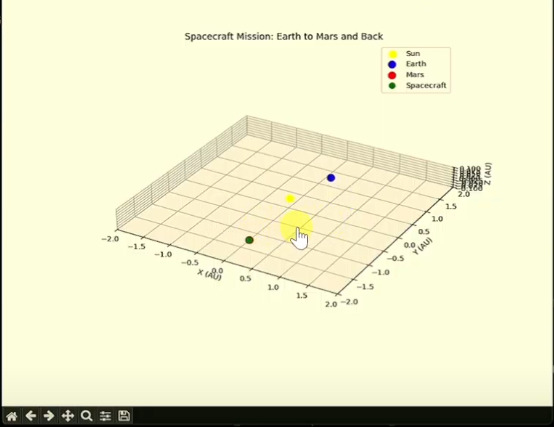Click the small yellow Sun marker in the plot

pyautogui.click(x=290, y=198)
